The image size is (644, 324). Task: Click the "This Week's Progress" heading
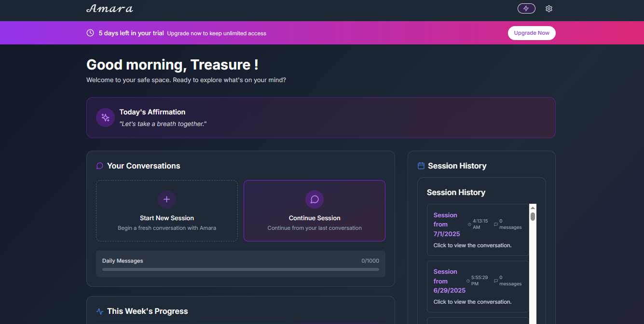pos(148,311)
